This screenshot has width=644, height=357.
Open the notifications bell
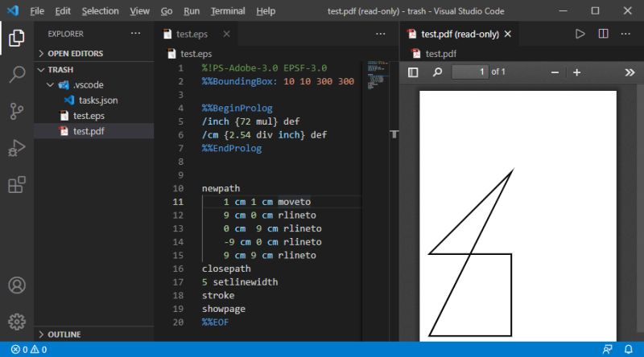[629, 349]
